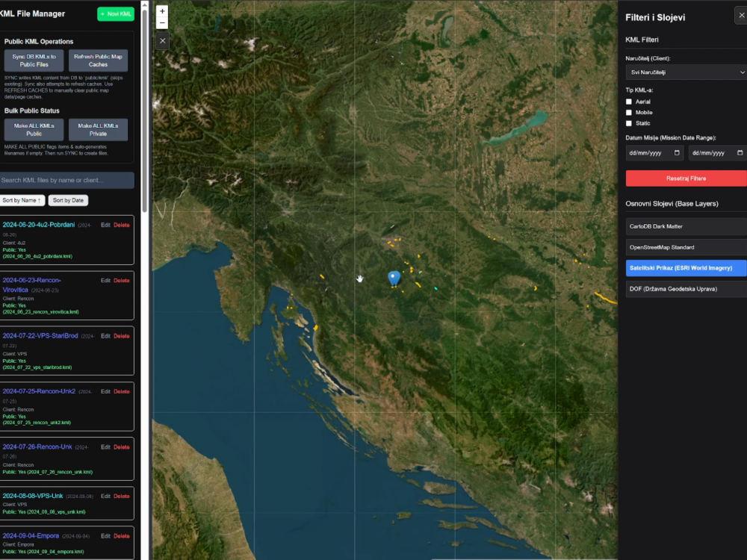The image size is (747, 560).
Task: Zoom out on the map
Action: tap(162, 23)
